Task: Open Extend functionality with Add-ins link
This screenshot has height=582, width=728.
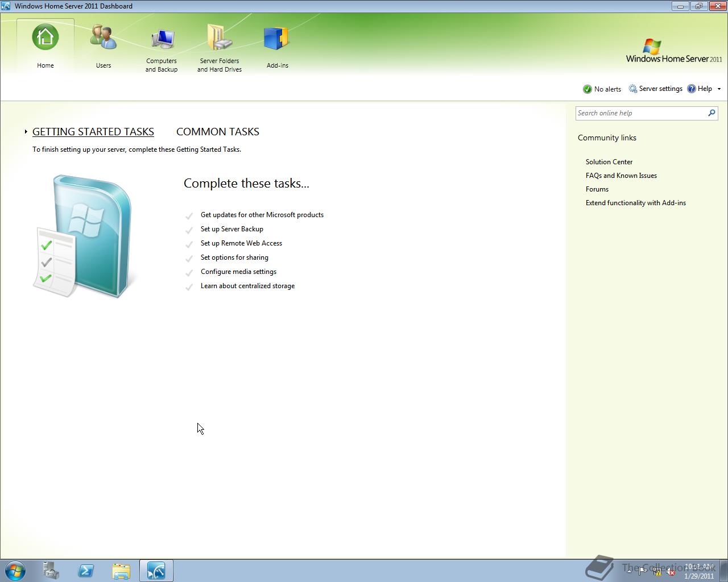Action: pyautogui.click(x=636, y=203)
